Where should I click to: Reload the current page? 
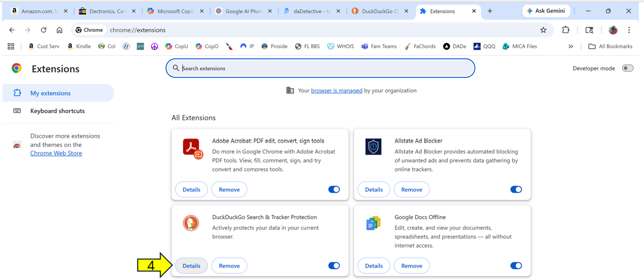coord(43,30)
